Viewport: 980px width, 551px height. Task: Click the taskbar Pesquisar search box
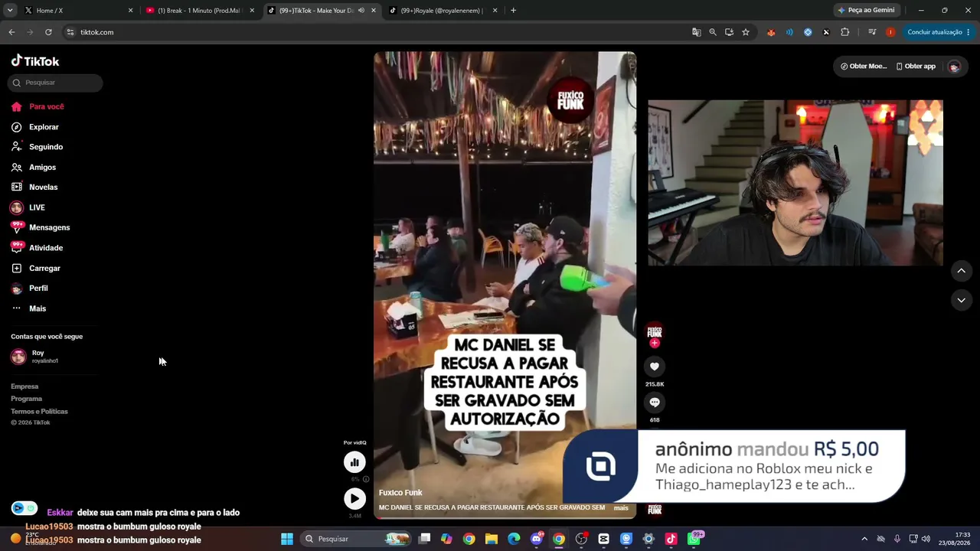[357, 539]
